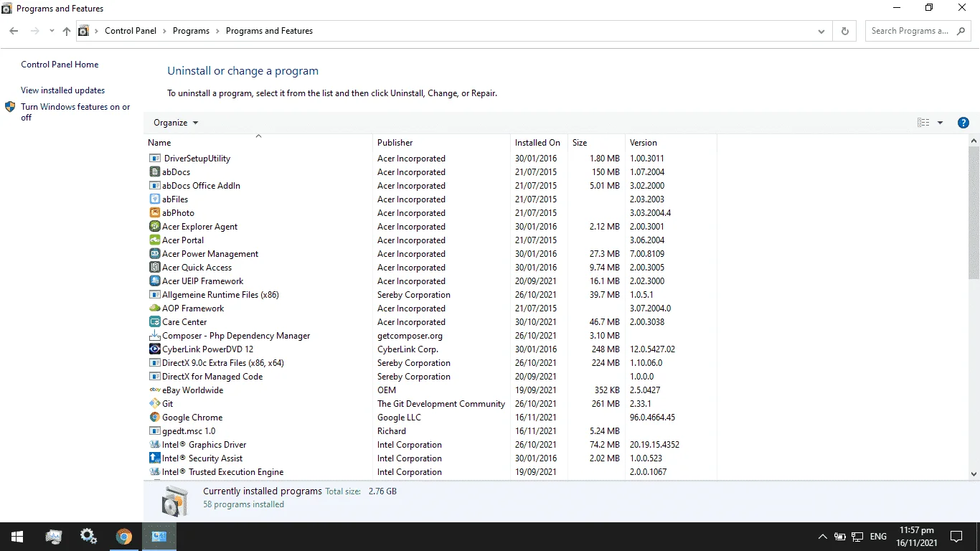The height and width of the screenshot is (551, 980).
Task: Show hidden system tray icons
Action: click(822, 537)
